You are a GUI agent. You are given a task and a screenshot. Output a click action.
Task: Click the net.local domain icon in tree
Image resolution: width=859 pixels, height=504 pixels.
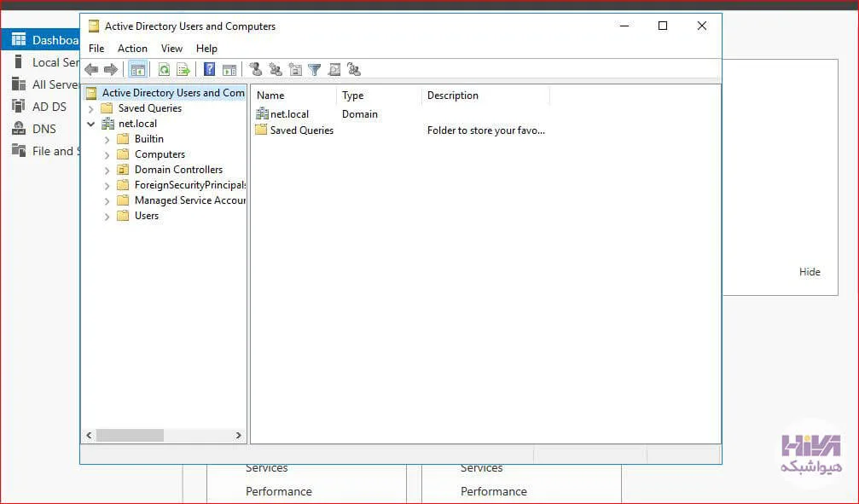[x=108, y=124]
